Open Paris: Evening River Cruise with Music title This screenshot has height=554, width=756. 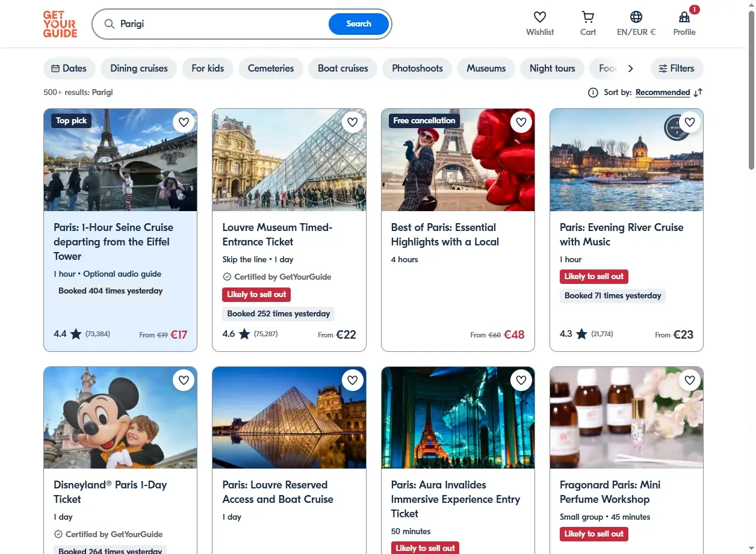(x=622, y=235)
